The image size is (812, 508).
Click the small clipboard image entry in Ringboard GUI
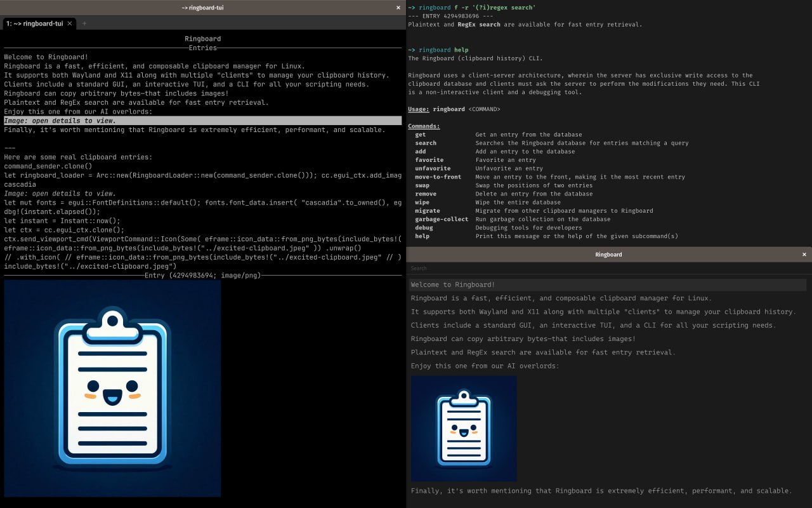(x=464, y=429)
